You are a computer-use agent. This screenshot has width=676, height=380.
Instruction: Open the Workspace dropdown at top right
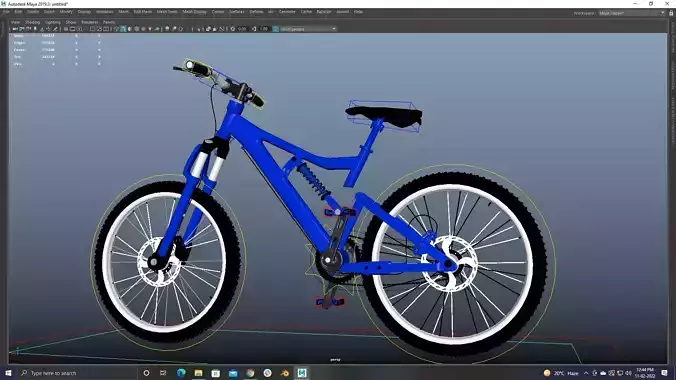(632, 13)
